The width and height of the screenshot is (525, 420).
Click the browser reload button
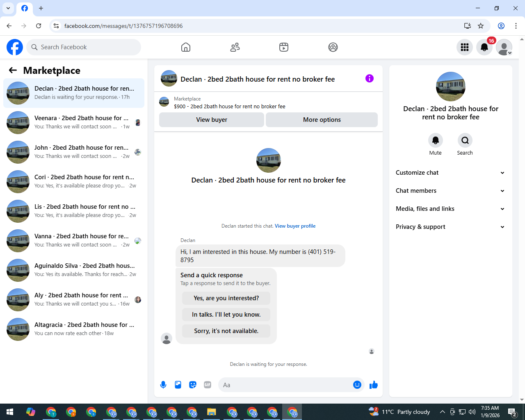[x=39, y=26]
